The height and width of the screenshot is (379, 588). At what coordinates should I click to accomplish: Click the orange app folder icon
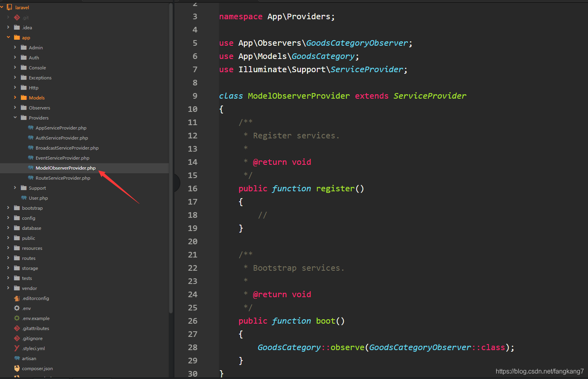pos(17,37)
